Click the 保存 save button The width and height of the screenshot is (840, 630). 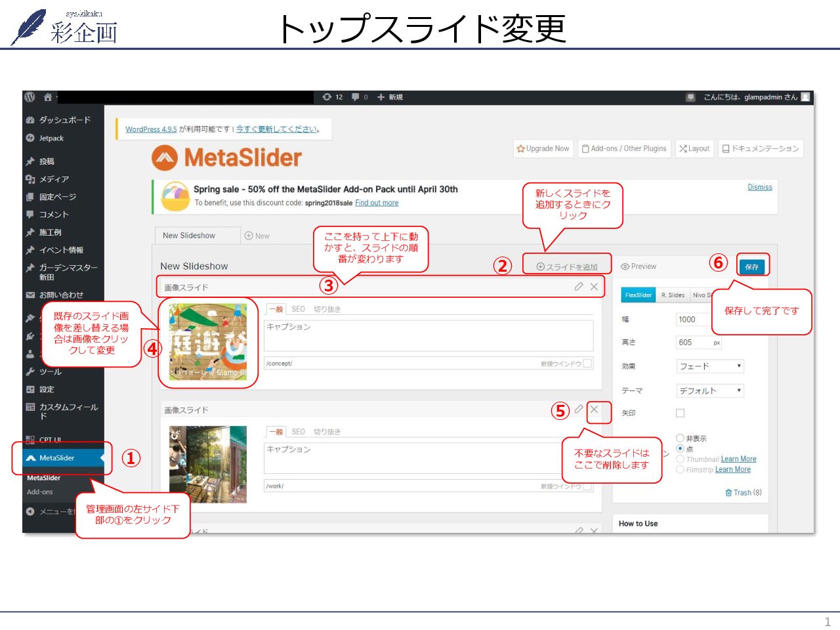point(751,266)
